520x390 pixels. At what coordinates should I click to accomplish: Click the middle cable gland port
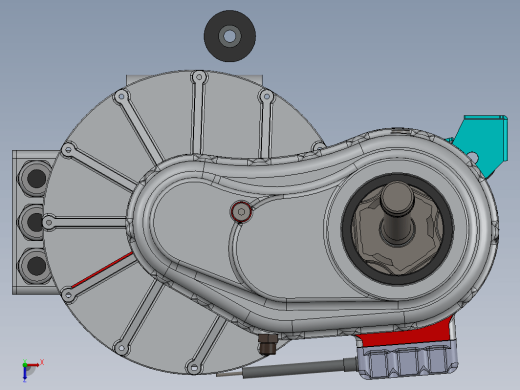pos(32,222)
